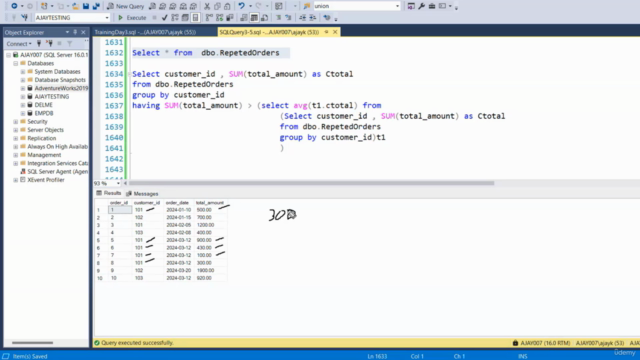640x360 pixels.
Task: Click the Find in Files icon beside union box
Action: click(307, 6)
